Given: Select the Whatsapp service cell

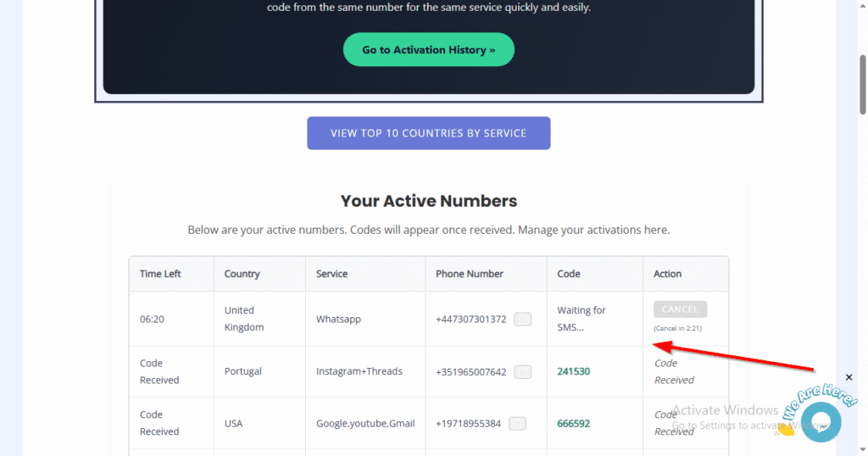Looking at the screenshot, I should click(x=338, y=320).
